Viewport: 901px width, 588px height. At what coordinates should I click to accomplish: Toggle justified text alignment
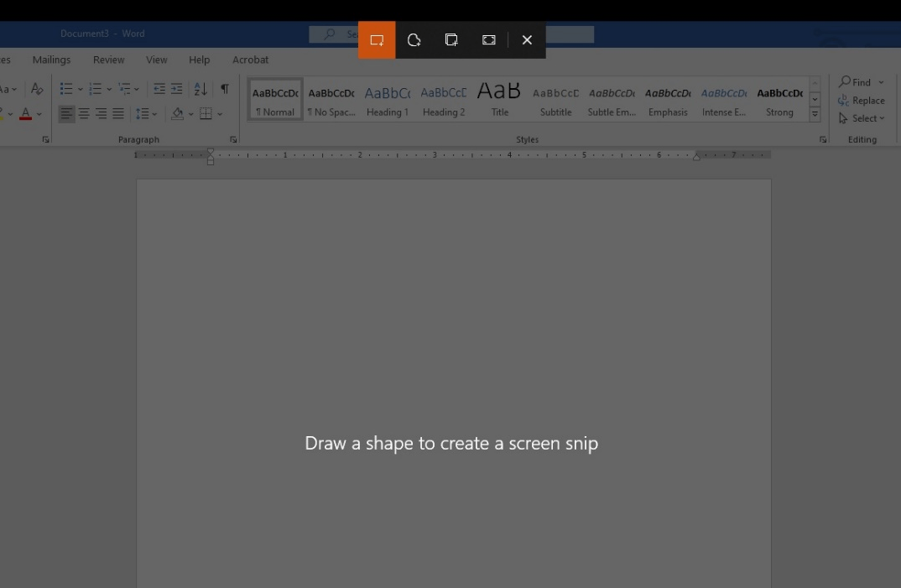[117, 113]
